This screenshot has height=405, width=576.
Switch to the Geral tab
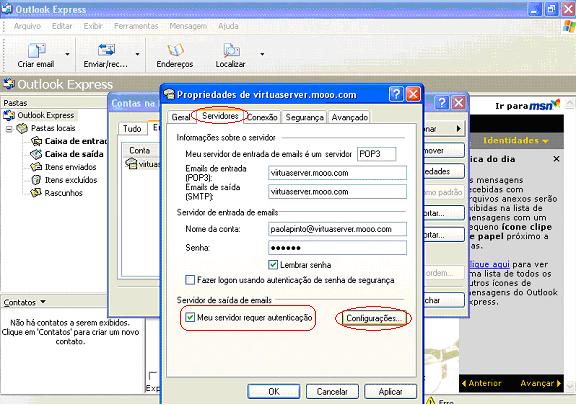click(181, 117)
